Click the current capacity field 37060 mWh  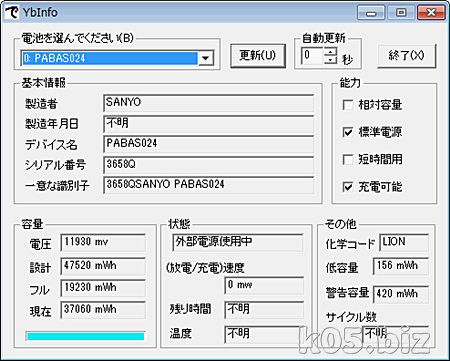[x=103, y=310]
